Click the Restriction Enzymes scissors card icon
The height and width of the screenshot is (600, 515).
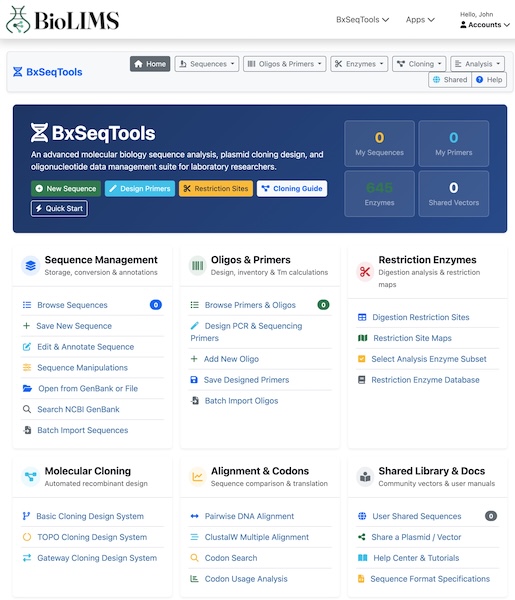(365, 272)
